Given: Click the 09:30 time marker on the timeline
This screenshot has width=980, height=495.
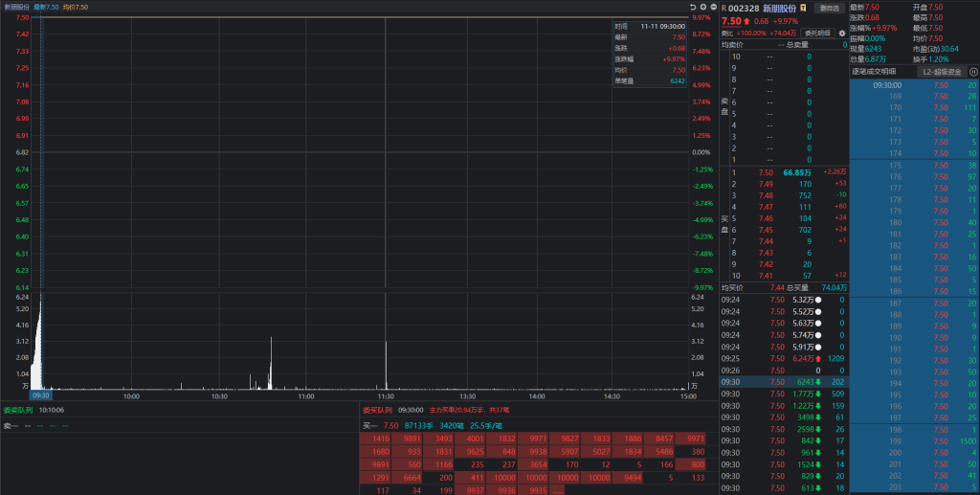Looking at the screenshot, I should [40, 394].
